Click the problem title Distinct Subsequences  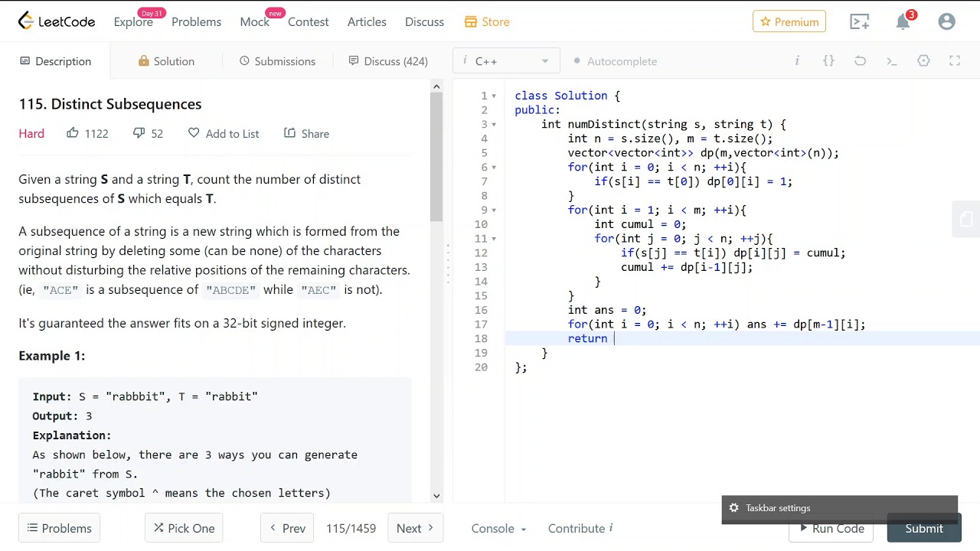point(110,104)
